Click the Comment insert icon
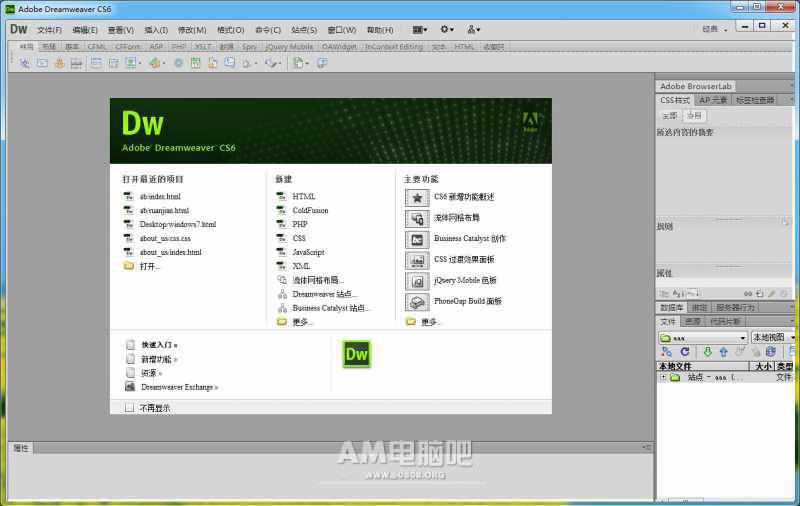The width and height of the screenshot is (800, 506). 230,63
